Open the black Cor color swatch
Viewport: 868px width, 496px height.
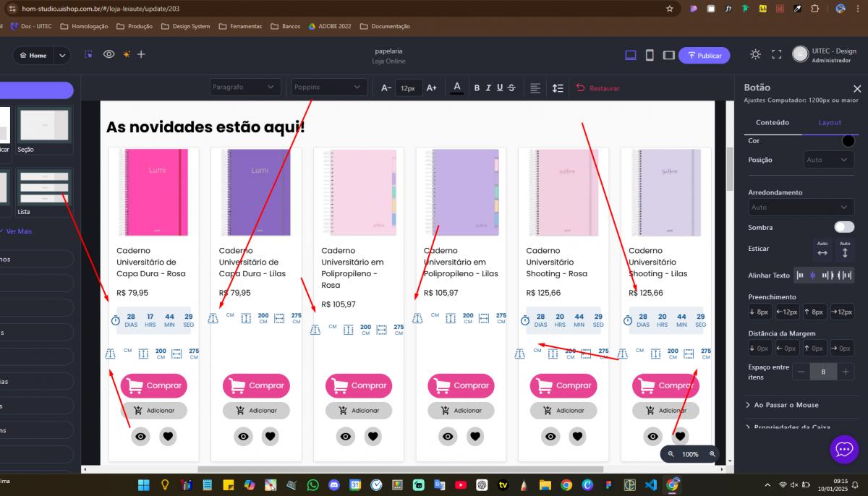848,141
